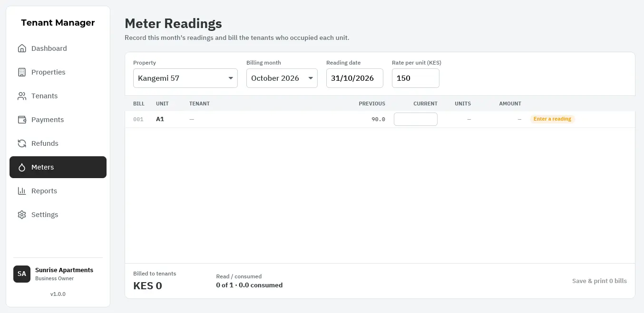Click the Payments wallet icon
Image resolution: width=644 pixels, height=313 pixels.
click(x=22, y=120)
